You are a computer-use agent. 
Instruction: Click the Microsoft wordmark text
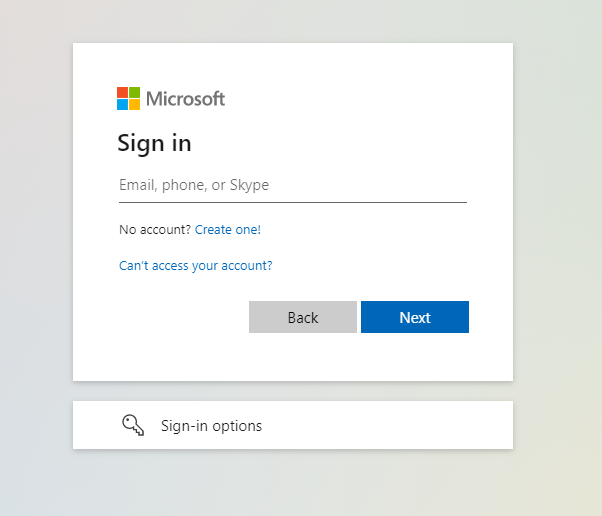pos(186,99)
